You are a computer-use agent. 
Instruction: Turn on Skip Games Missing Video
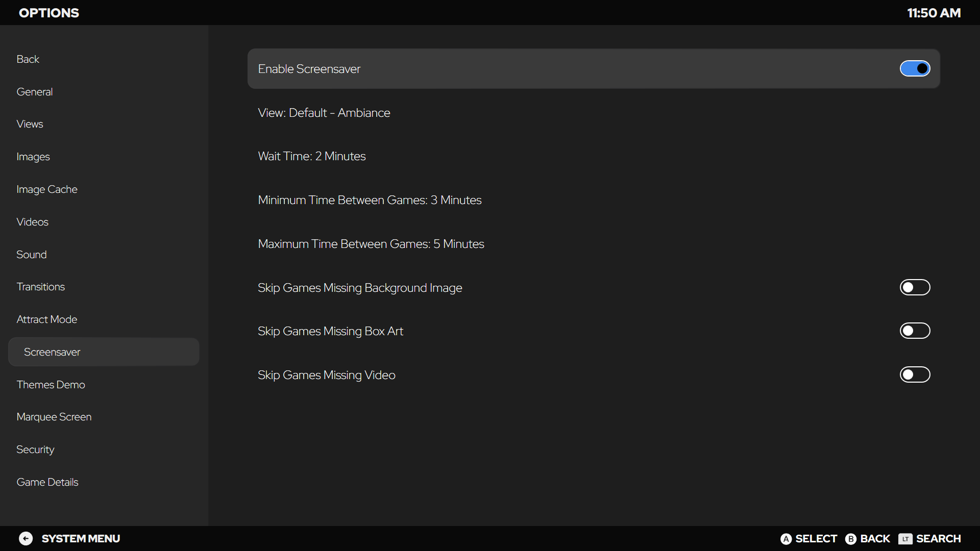pos(915,374)
